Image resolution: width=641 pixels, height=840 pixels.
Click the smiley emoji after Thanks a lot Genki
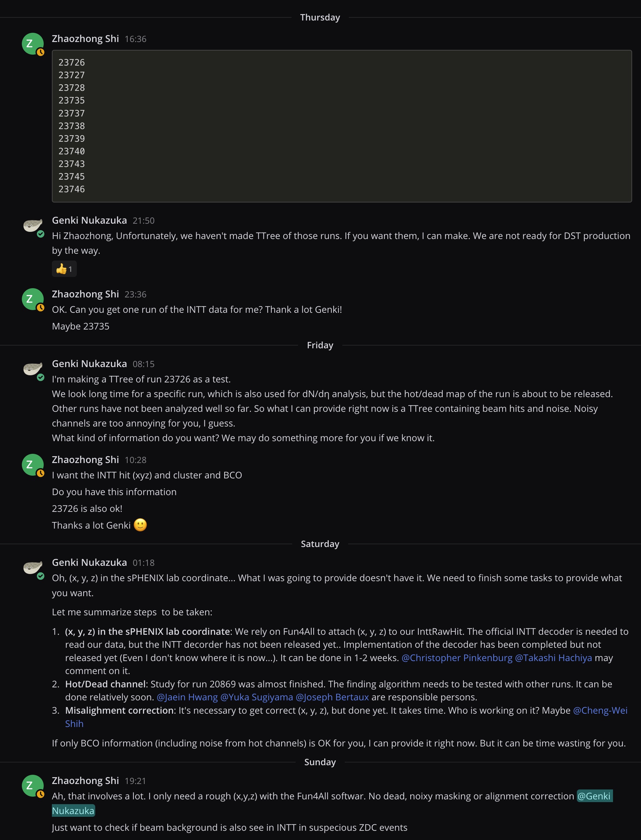[140, 525]
